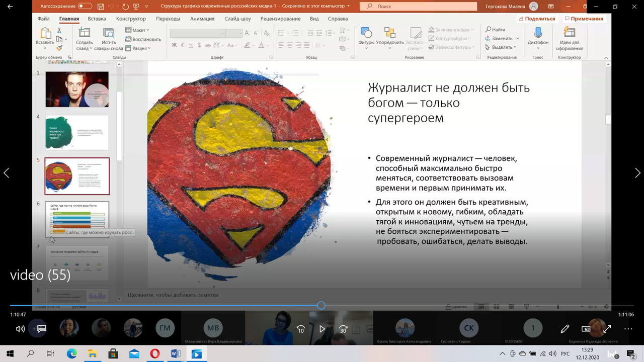Enter full screen mode
This screenshot has width=644, height=362.
point(607,329)
